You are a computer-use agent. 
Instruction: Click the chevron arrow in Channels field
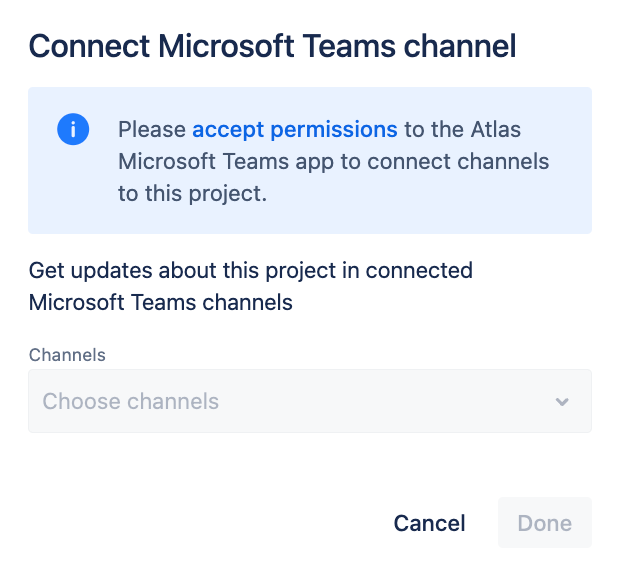tap(562, 402)
